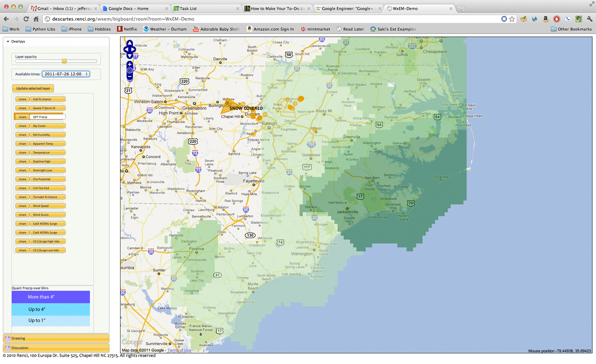Open Chrome wrench settings menu
Viewport: 596px width, 364px height.
click(x=589, y=19)
